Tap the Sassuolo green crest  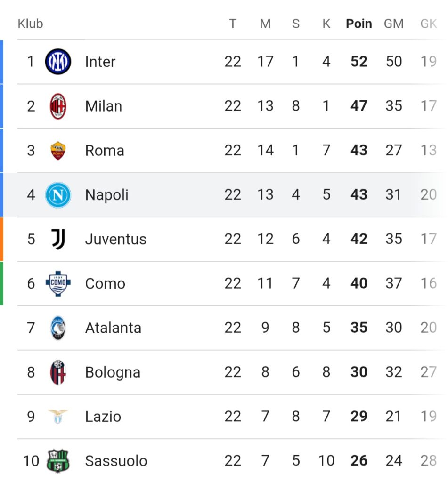point(58,461)
